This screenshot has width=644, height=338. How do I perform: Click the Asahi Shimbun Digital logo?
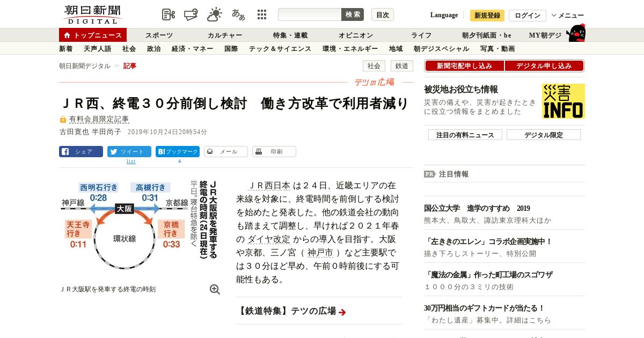click(92, 14)
